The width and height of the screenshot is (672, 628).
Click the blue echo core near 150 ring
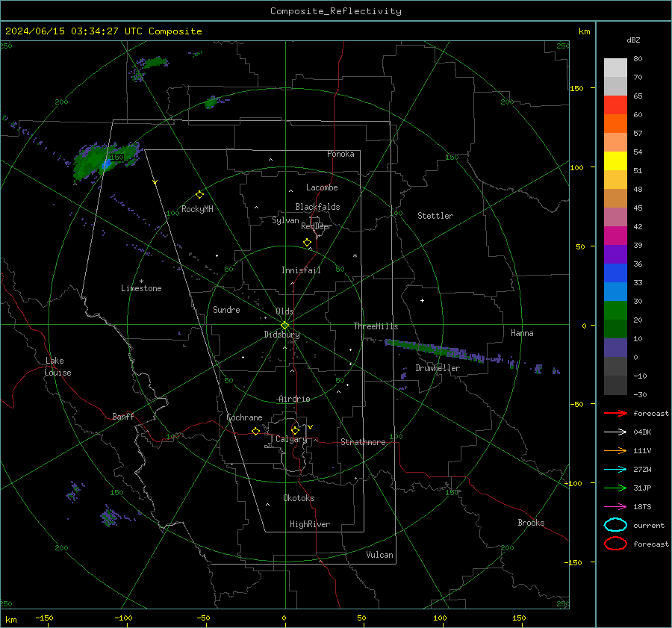point(106,164)
